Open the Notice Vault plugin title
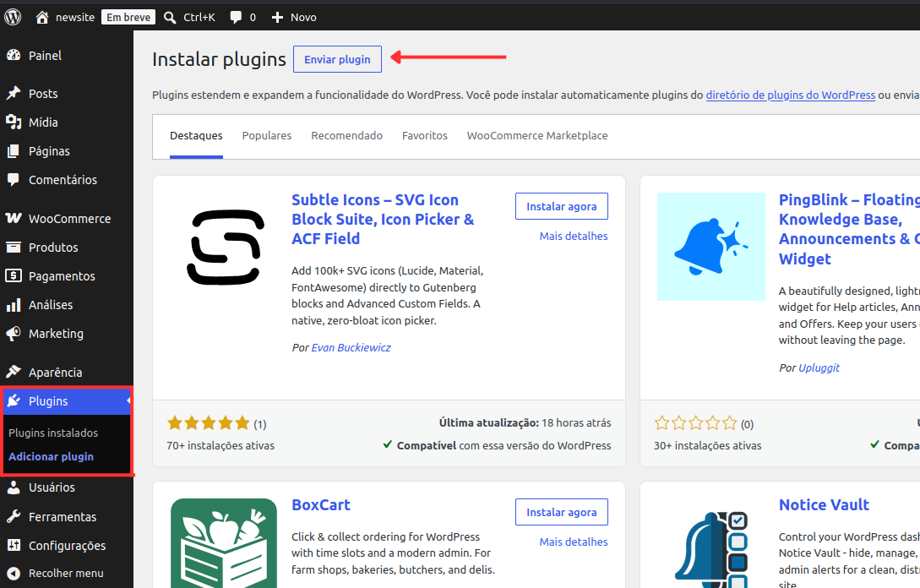Viewport: 920px width, 588px height. point(824,505)
